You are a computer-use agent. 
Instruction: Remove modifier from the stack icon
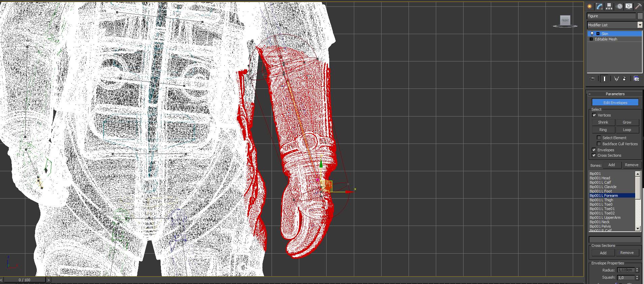click(624, 79)
